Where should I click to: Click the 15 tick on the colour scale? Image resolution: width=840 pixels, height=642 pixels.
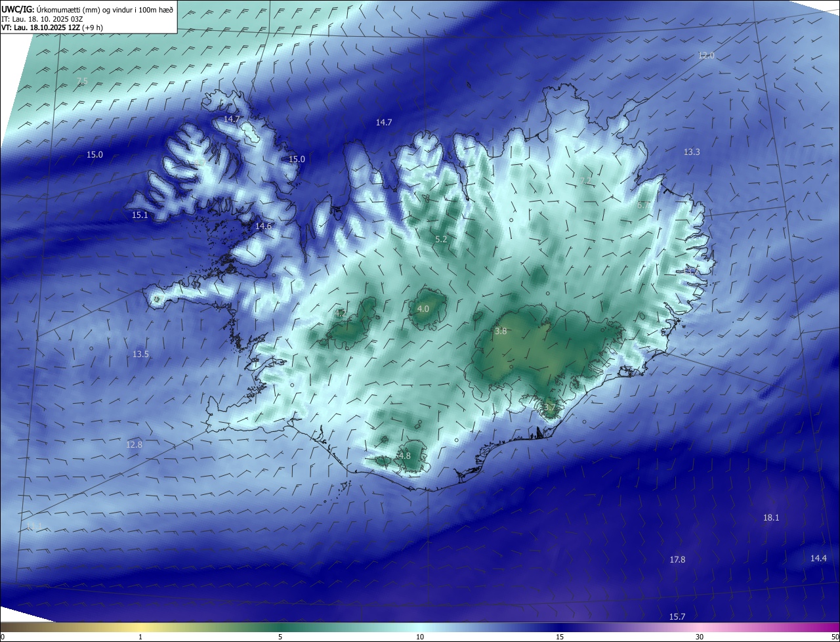560,637
